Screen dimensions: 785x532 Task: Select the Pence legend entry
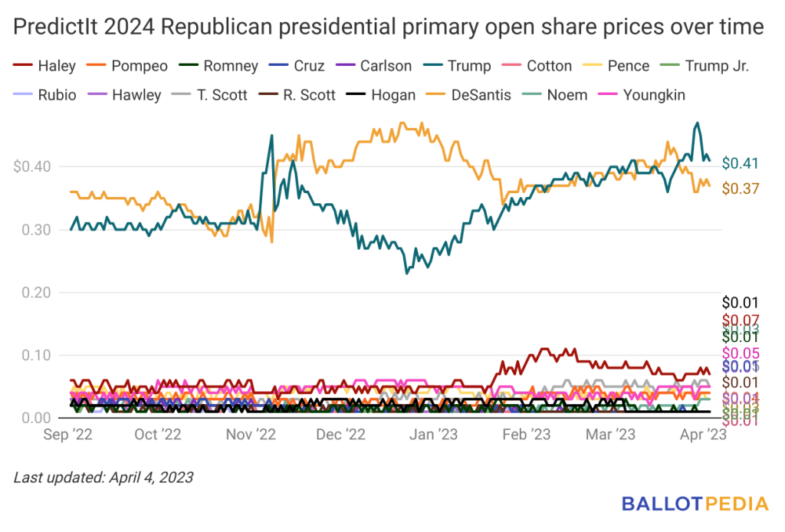coord(616,66)
